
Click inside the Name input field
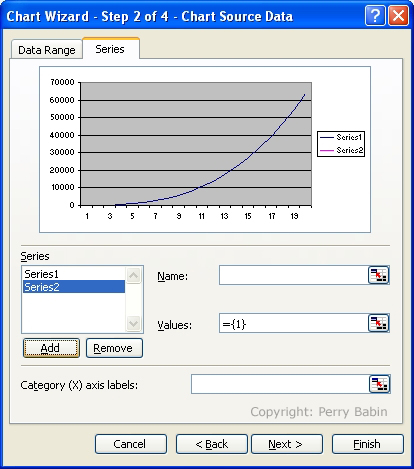coord(293,275)
